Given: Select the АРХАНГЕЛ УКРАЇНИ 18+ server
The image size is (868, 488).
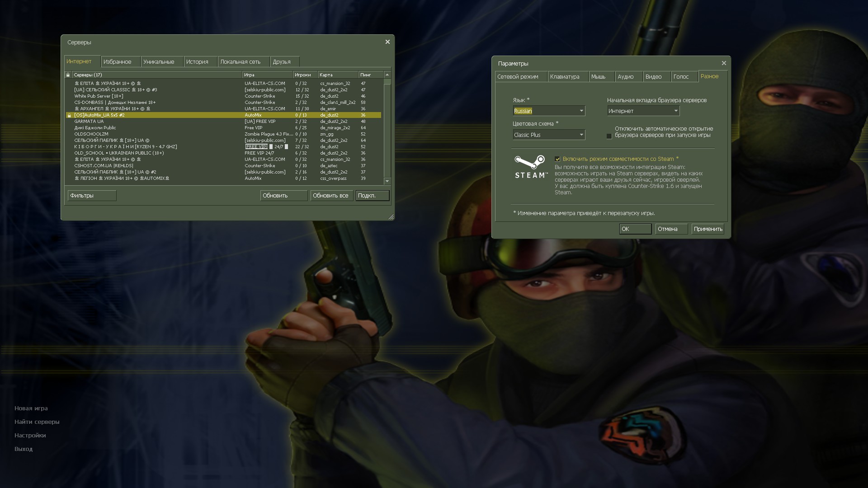Looking at the screenshot, I should point(223,108).
